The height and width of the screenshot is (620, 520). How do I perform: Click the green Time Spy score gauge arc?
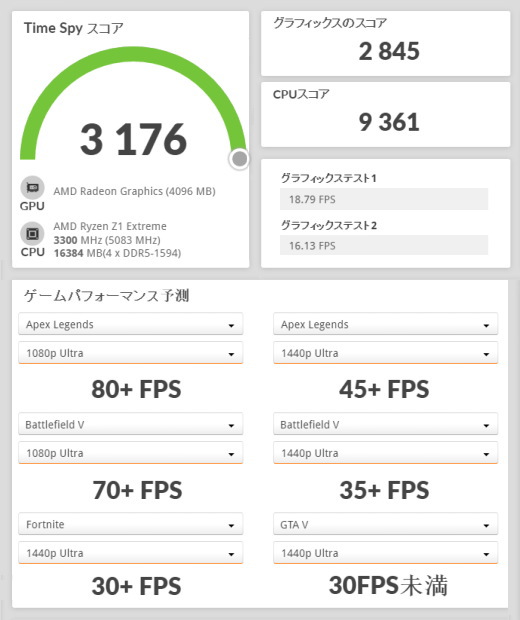tap(132, 55)
